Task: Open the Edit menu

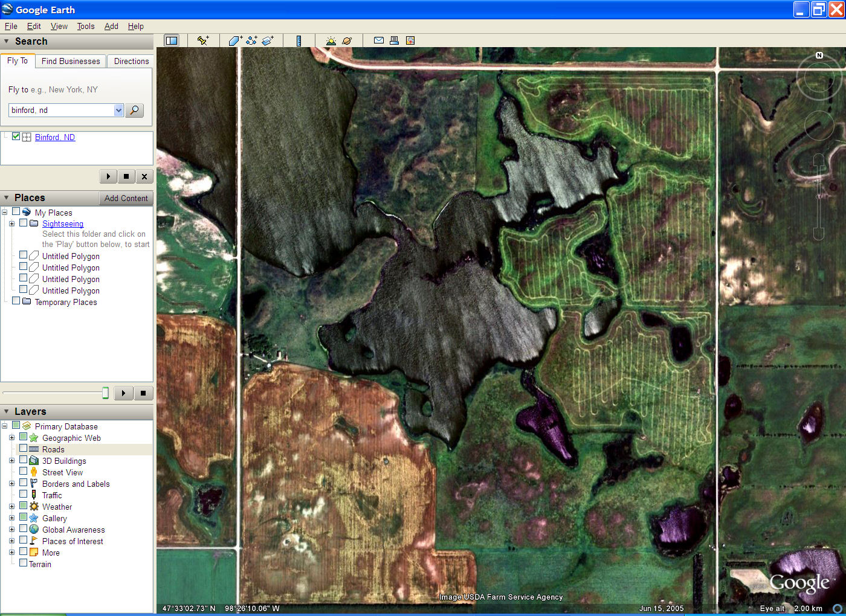Action: coord(34,26)
